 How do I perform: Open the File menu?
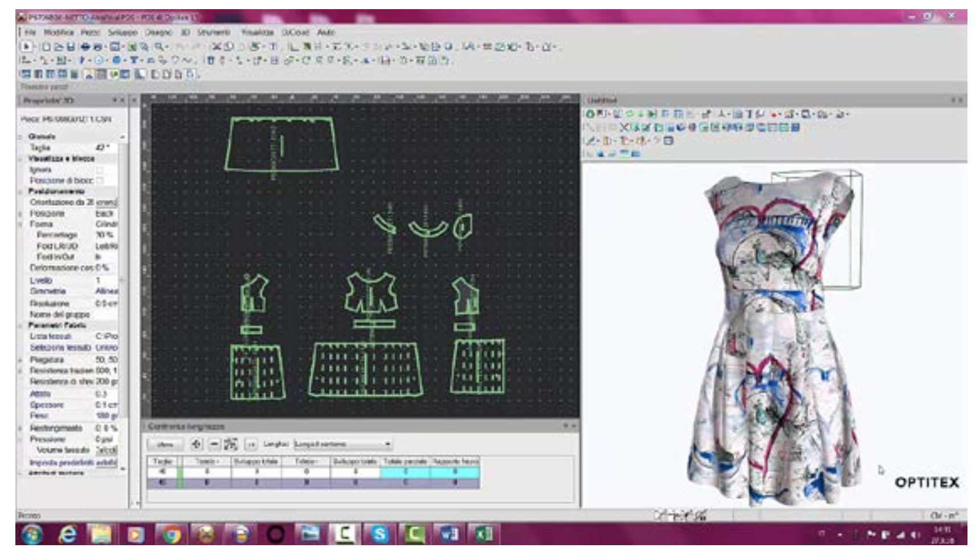click(30, 33)
